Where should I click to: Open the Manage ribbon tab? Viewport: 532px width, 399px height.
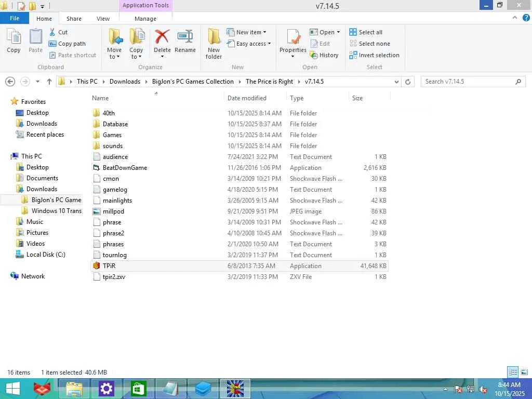pos(145,19)
